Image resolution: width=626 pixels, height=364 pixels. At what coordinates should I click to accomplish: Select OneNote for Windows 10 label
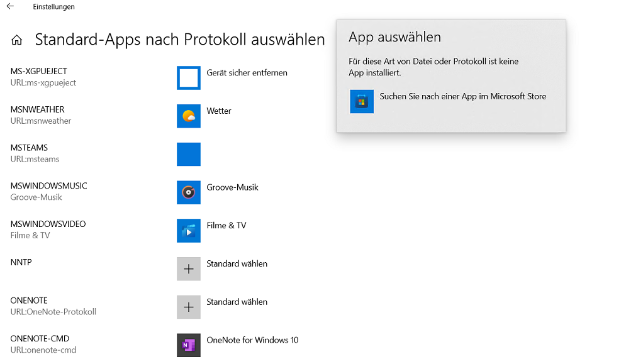coord(252,340)
